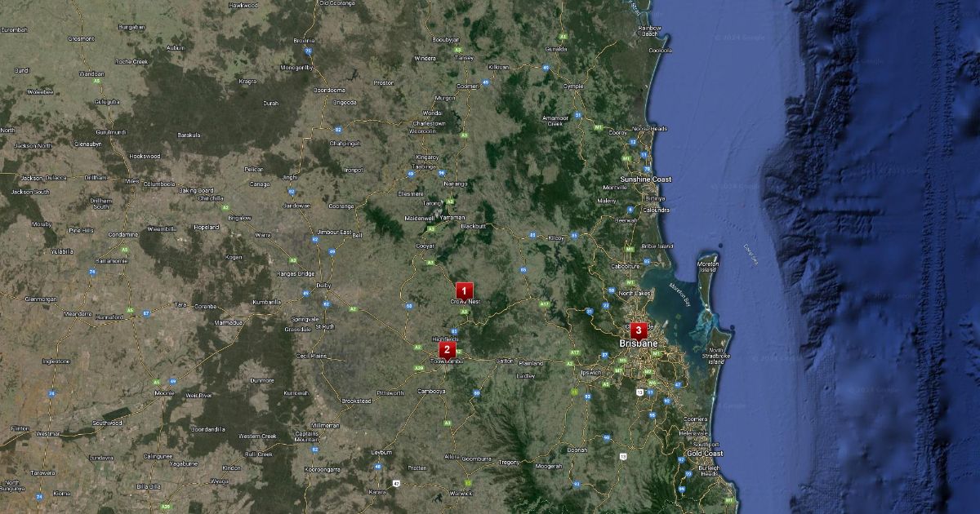980x514 pixels.
Task: Click the Bell town label
Action: click(357, 235)
